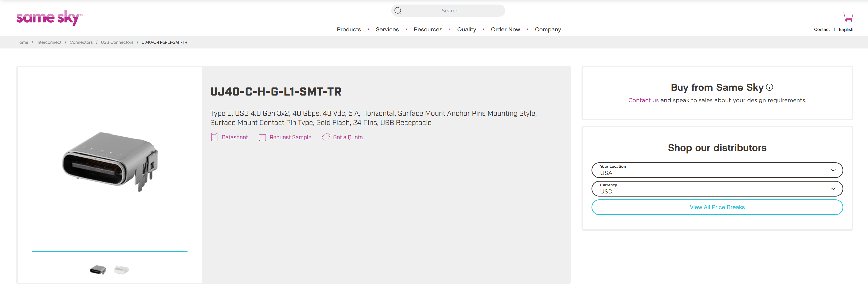Expand the Currency dropdown
The height and width of the screenshot is (284, 868).
pyautogui.click(x=717, y=189)
